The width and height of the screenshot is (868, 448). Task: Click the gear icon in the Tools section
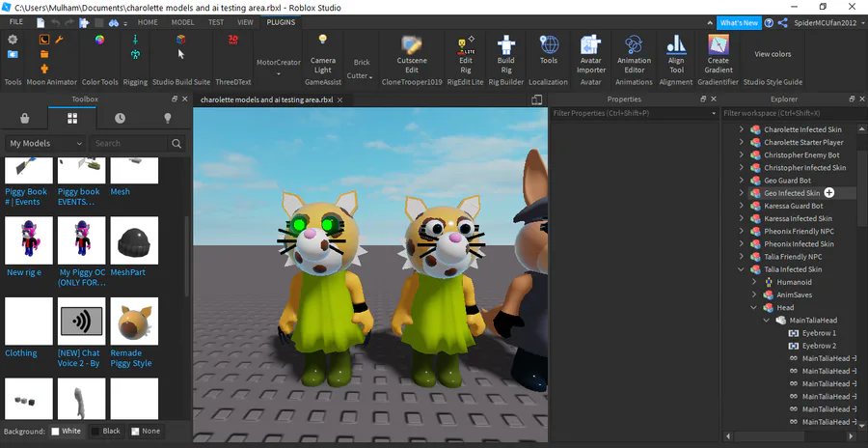[x=13, y=40]
